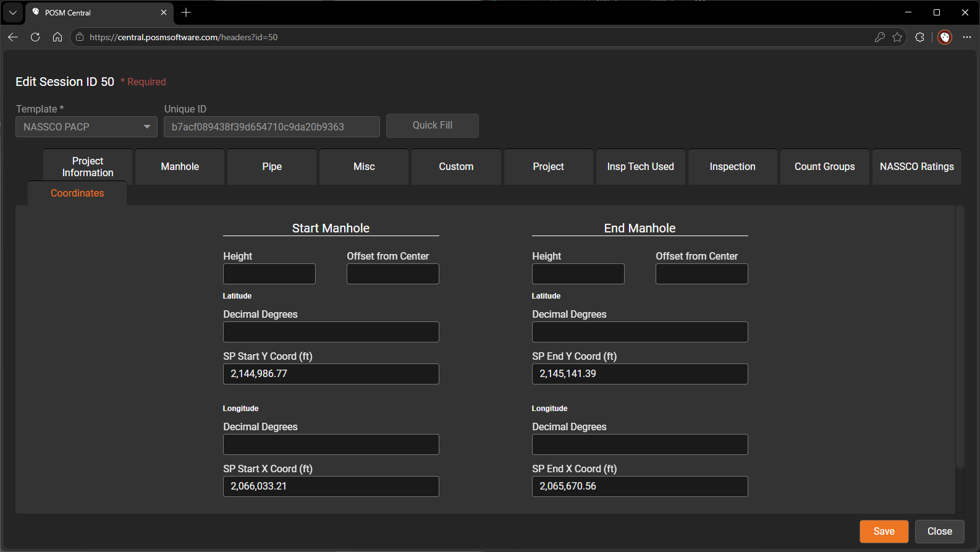Switch to the Manhole tab

(180, 167)
